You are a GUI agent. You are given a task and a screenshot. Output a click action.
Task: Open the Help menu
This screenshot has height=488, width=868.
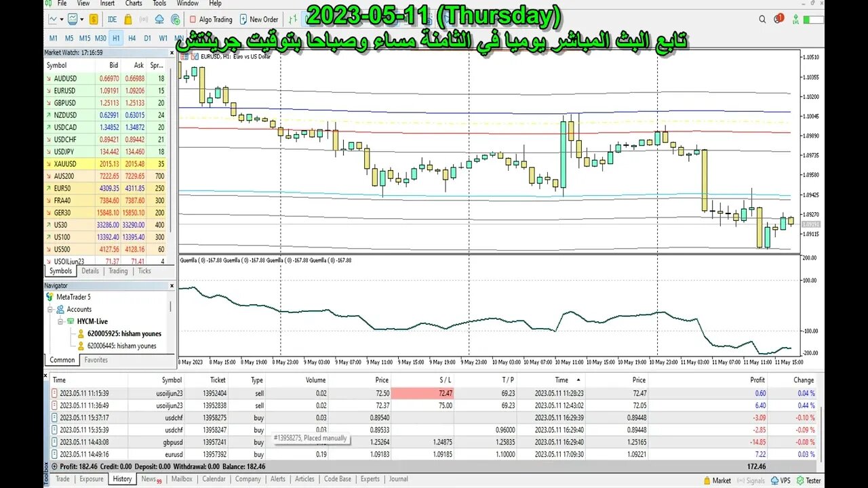point(215,3)
